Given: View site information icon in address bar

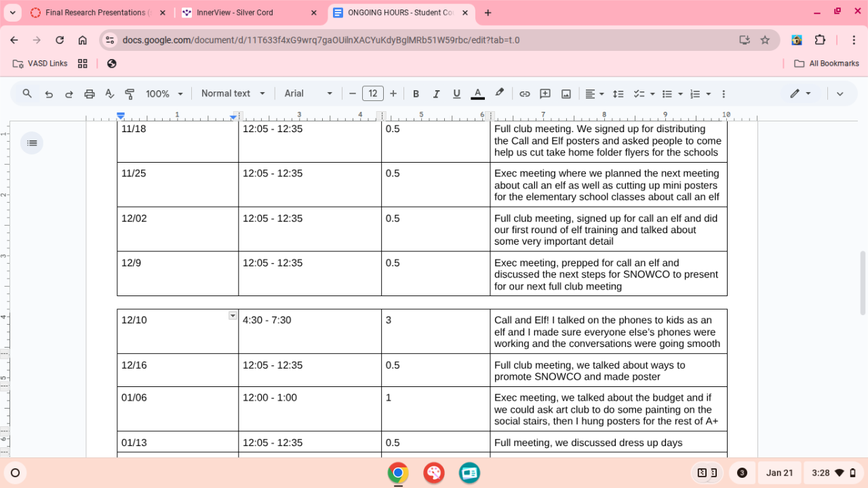Looking at the screenshot, I should [111, 40].
